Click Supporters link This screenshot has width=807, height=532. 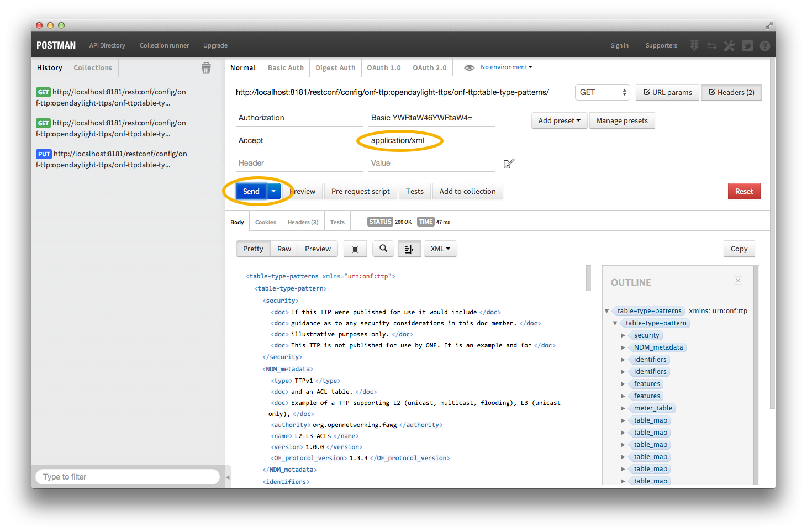pos(661,45)
